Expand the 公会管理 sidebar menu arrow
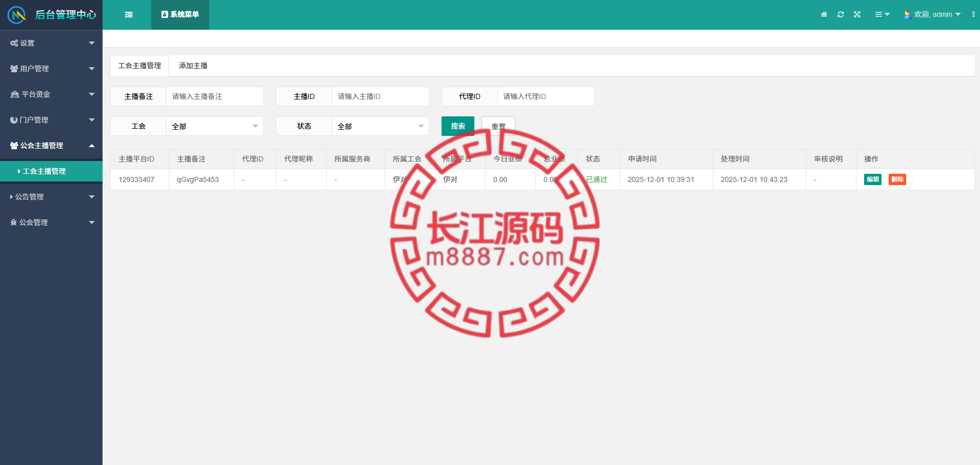Viewport: 980px width, 465px height. click(x=92, y=223)
